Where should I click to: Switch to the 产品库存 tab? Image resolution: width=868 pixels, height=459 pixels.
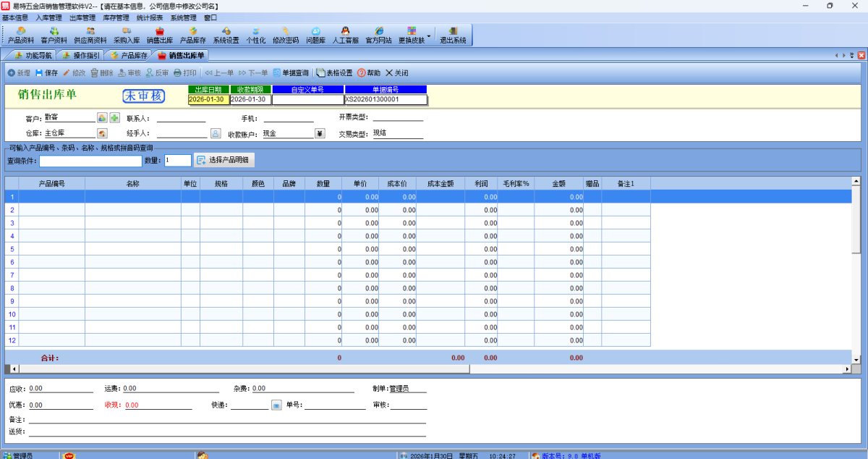(129, 55)
